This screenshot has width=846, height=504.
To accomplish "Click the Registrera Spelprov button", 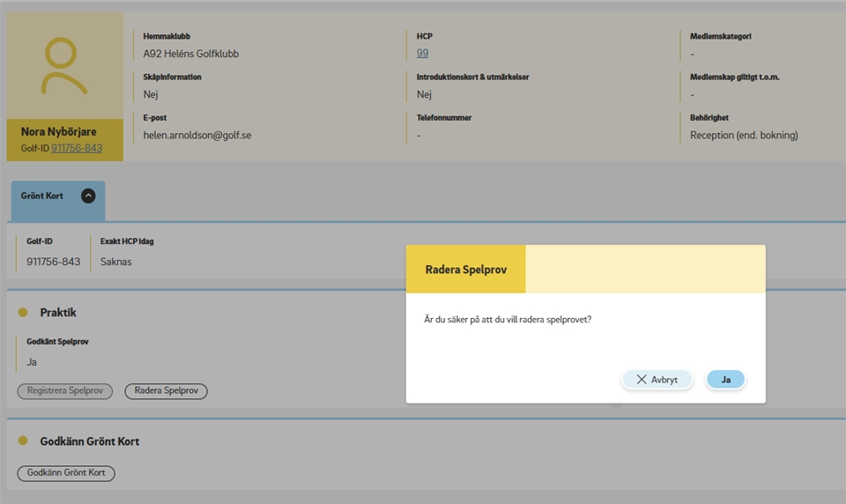I will point(64,390).
